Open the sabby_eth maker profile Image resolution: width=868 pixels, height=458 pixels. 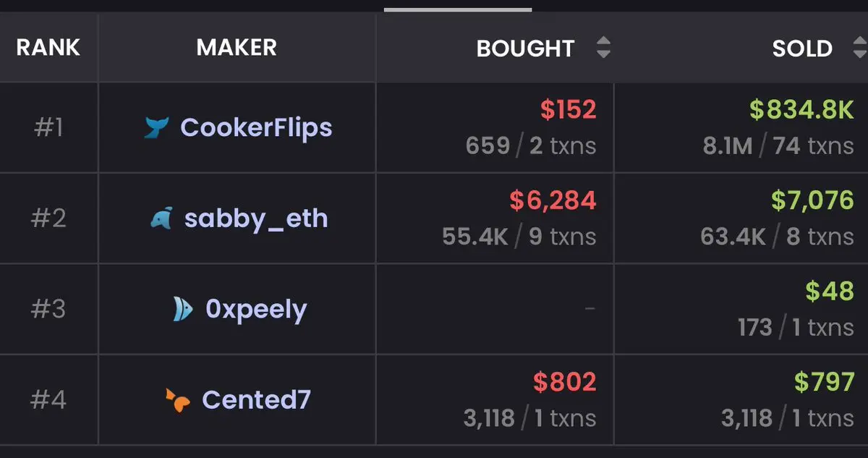tap(256, 219)
